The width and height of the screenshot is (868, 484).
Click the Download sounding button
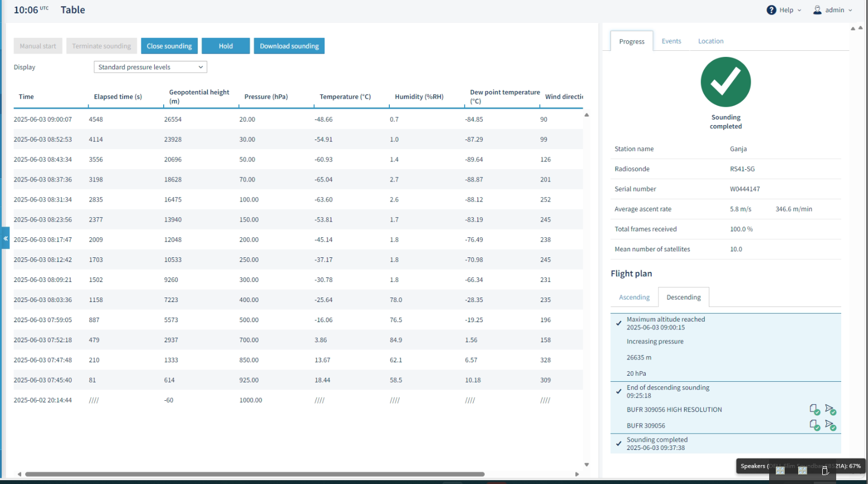(289, 46)
